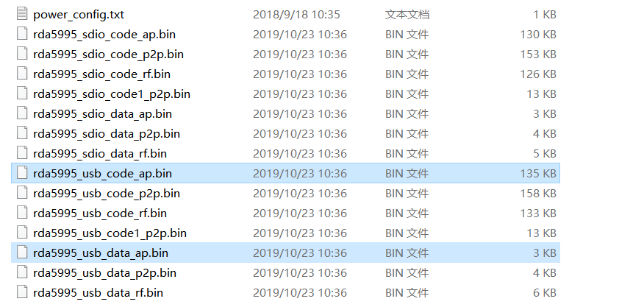Screen dimensions: 644x307
Task: Click the power_config.txt text file icon
Action: [x=22, y=15]
